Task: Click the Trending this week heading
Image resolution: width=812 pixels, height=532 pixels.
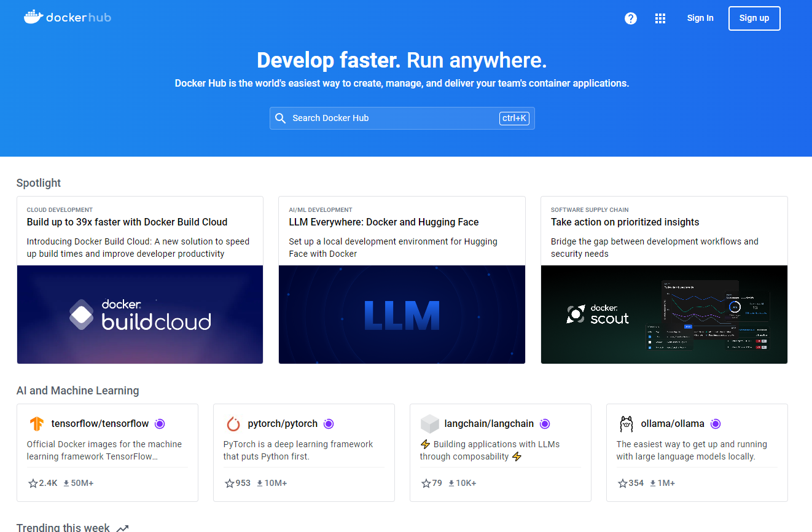Action: coord(63,528)
